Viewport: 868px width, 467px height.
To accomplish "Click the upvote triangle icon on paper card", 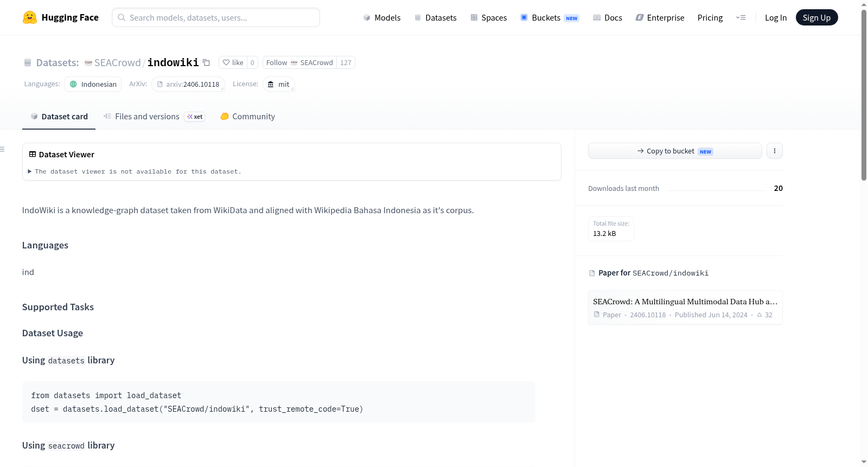I will [x=759, y=315].
